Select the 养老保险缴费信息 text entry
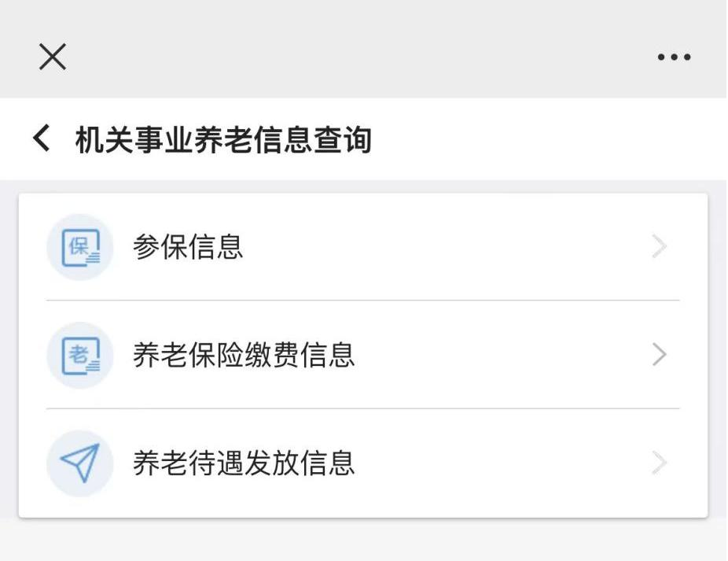 [244, 355]
